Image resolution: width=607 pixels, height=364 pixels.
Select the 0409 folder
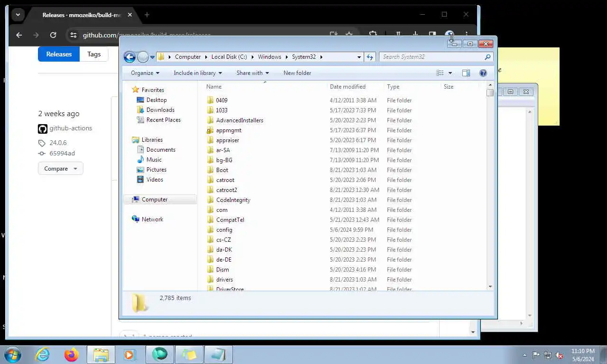click(221, 100)
